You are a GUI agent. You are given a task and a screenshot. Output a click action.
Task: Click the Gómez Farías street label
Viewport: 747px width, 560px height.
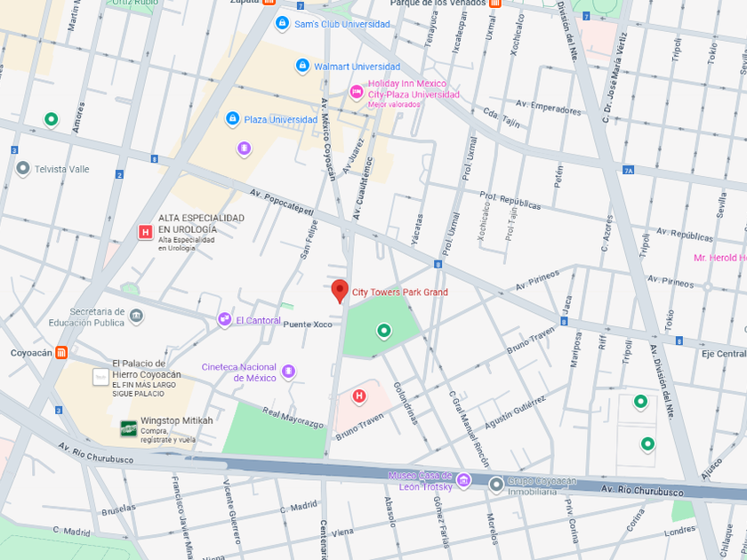click(441, 522)
